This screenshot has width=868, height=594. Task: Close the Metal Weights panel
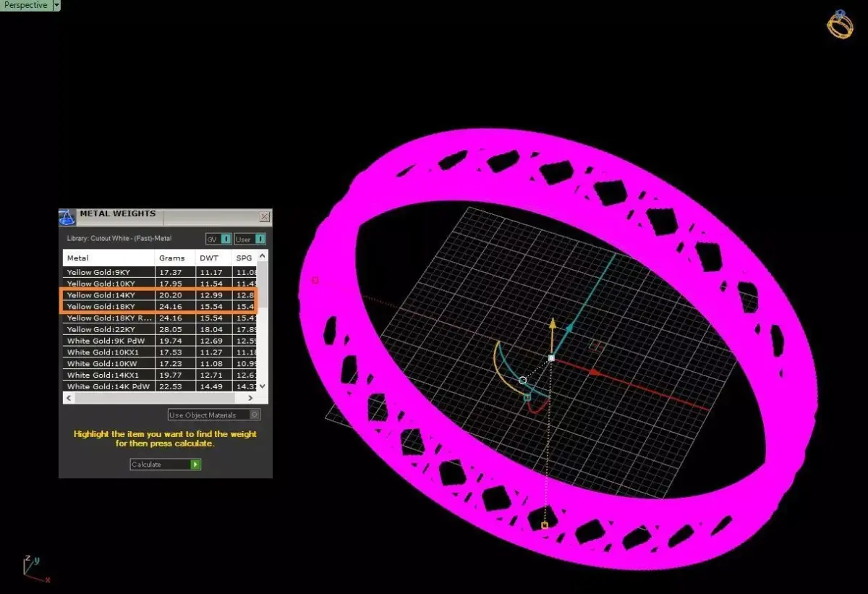point(264,216)
